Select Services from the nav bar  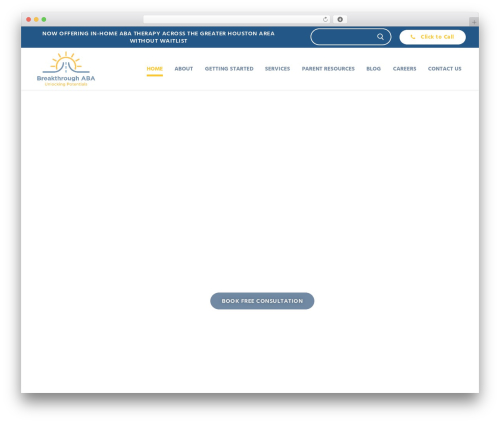pyautogui.click(x=277, y=69)
